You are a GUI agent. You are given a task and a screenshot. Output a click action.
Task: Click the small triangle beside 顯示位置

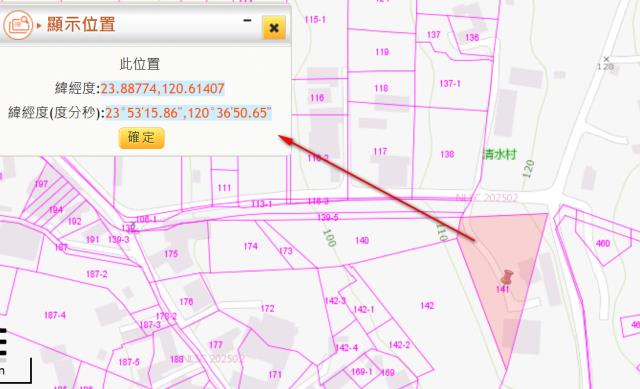[x=39, y=25]
